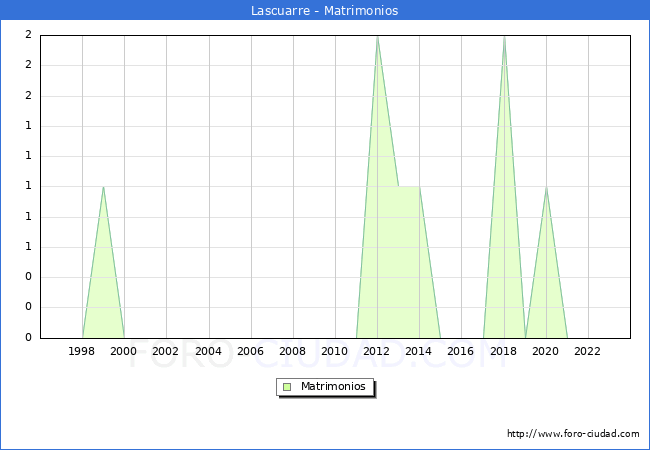Open the foro-ciudad.com URL text

(573, 434)
